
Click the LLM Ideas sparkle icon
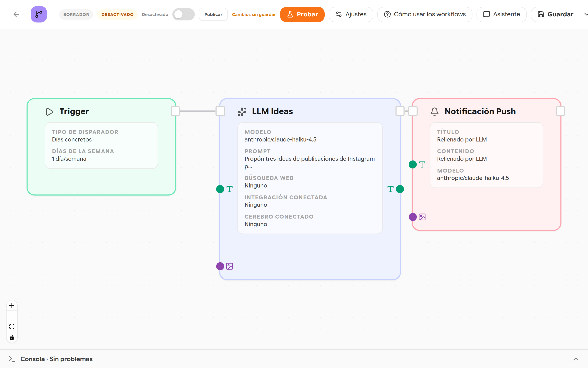click(242, 112)
